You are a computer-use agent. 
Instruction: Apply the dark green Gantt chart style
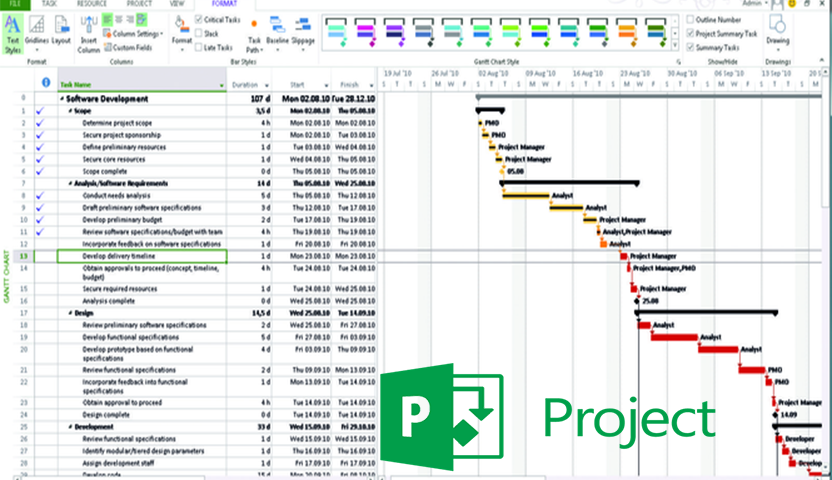tap(656, 32)
